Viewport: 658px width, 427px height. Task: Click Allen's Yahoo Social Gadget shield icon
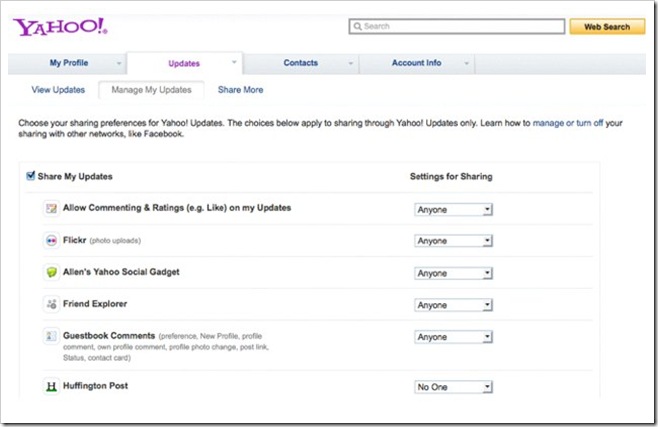click(51, 272)
